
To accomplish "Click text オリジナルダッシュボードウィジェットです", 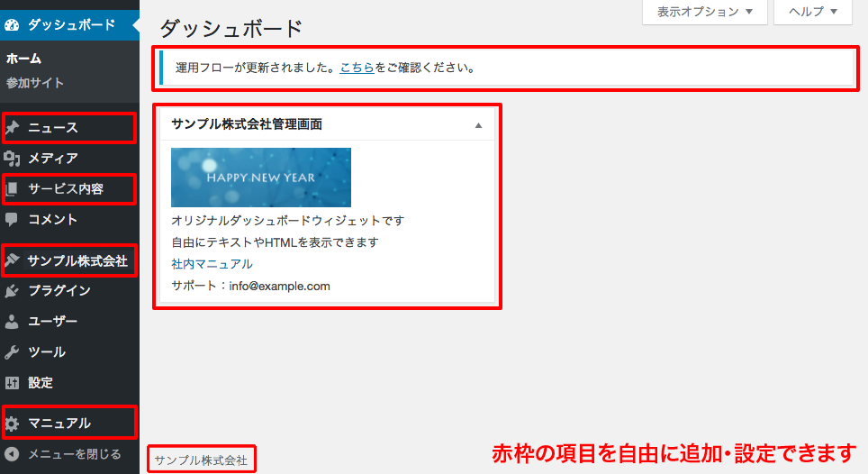I will click(x=288, y=221).
